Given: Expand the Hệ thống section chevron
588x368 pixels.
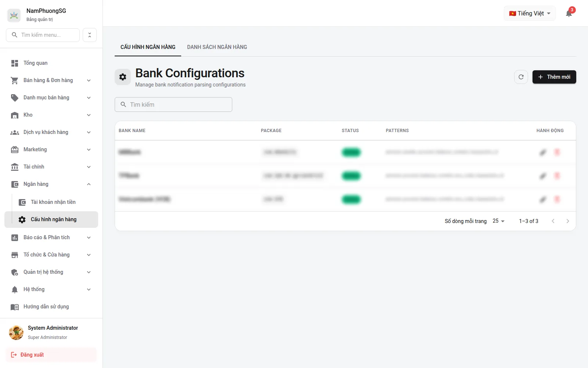Looking at the screenshot, I should pyautogui.click(x=89, y=290).
